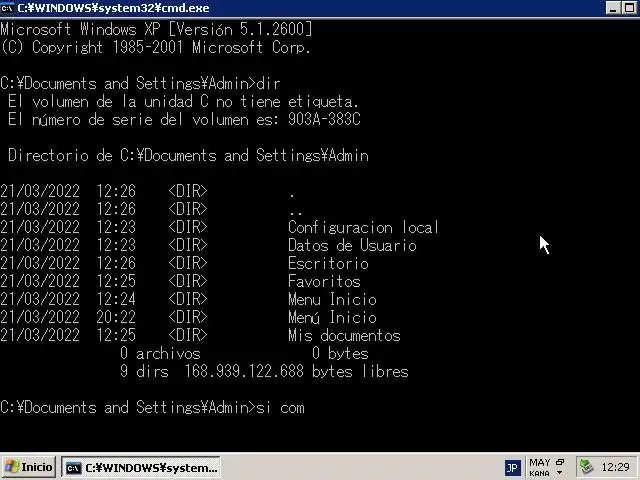Click the C:¥WINDOWS¥system32¥cmd.exe window title text
This screenshot has height=480, width=640.
pos(113,8)
